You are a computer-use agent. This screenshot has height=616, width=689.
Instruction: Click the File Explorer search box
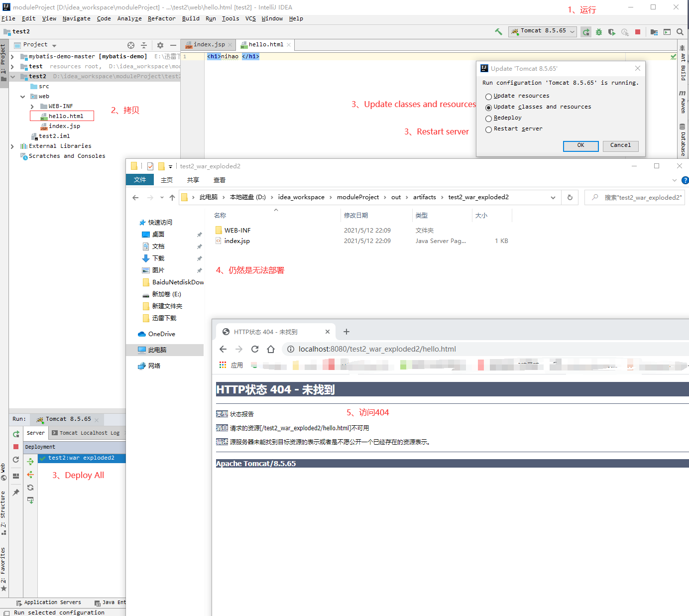coord(635,198)
